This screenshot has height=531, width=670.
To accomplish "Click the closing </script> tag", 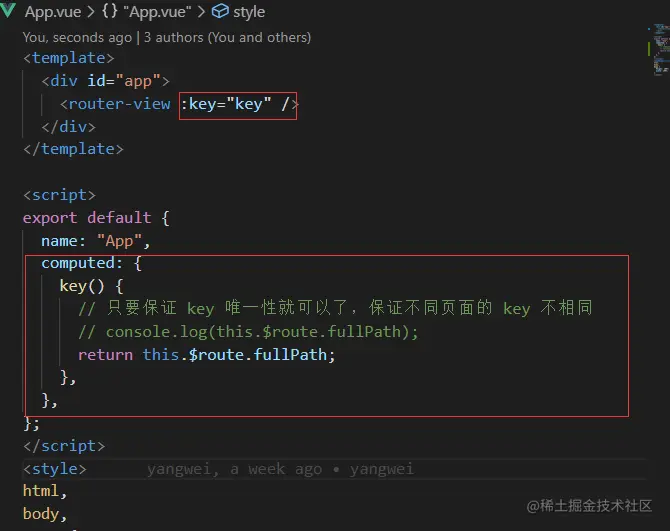I will point(64,446).
